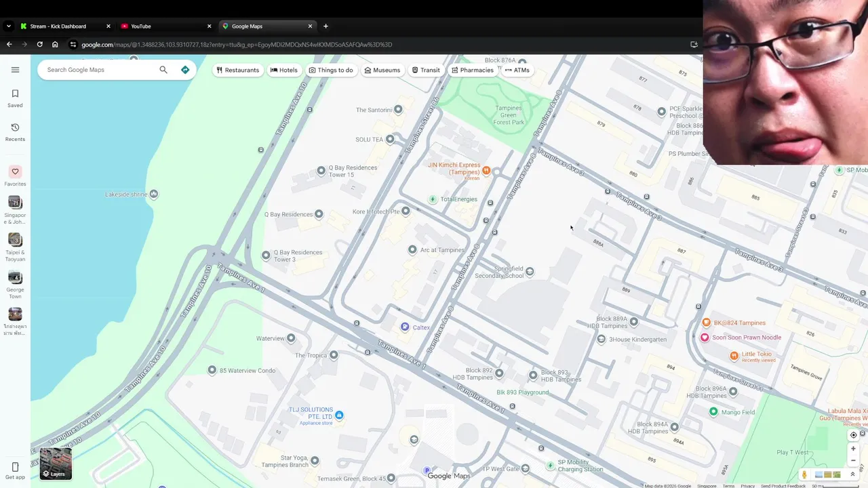This screenshot has height=488, width=868.
Task: Zoom out with the minus button
Action: pyautogui.click(x=854, y=461)
